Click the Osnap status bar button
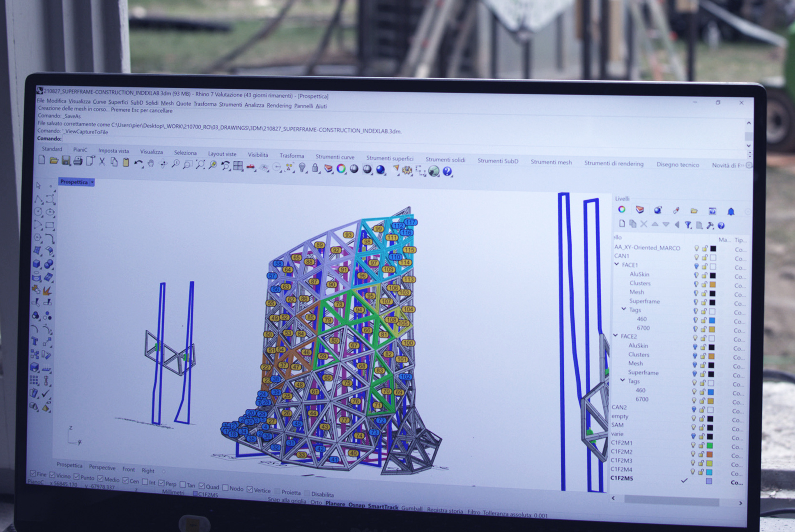The height and width of the screenshot is (532, 795). point(356,505)
